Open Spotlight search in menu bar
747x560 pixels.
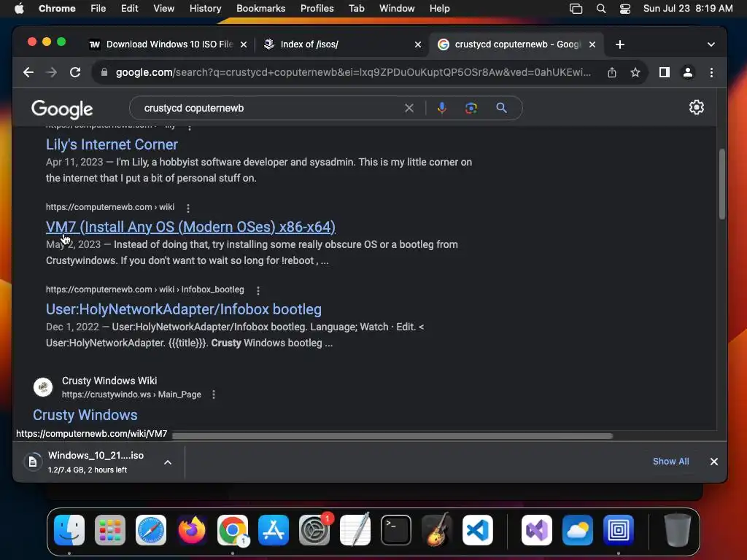click(x=601, y=9)
